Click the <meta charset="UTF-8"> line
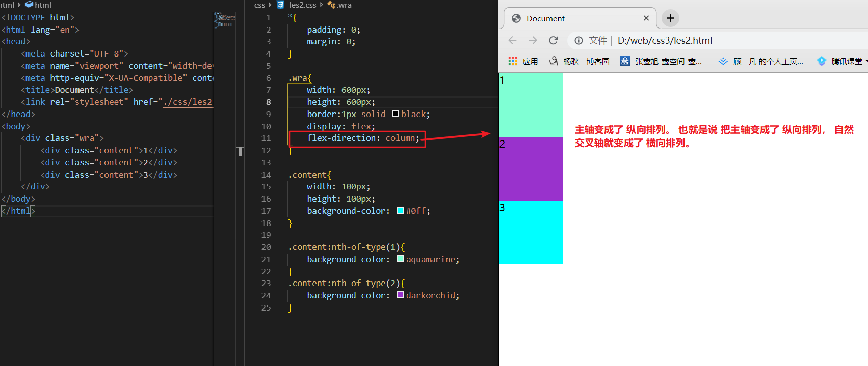Screen dimensions: 868x366 click(x=74, y=53)
